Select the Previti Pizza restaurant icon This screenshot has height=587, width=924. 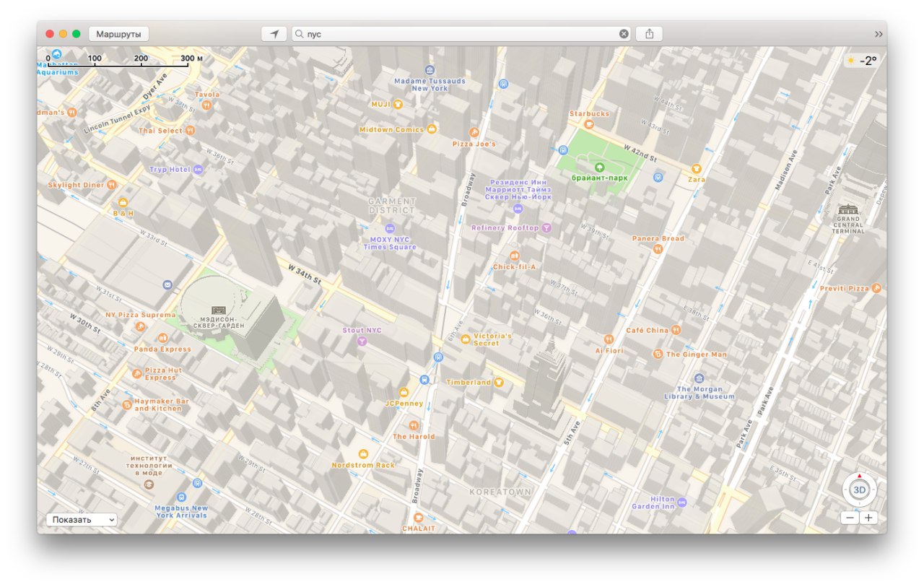tap(876, 288)
